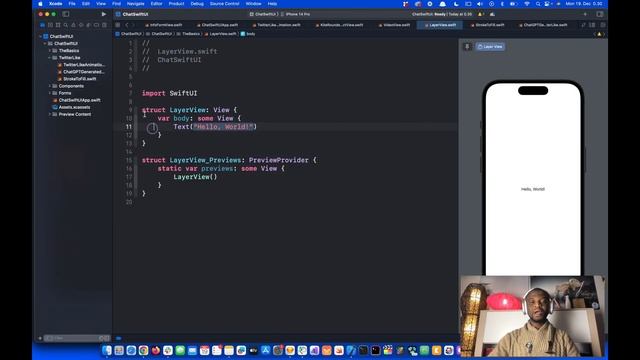Screen dimensions: 640x360
Task: Collapse the ChatSwiftUI project root
Action: tap(40, 36)
